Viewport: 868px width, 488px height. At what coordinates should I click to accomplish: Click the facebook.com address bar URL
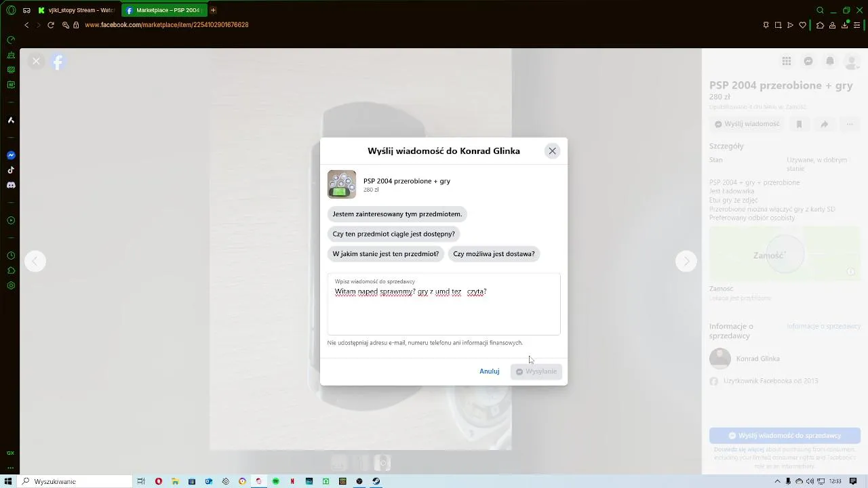pyautogui.click(x=167, y=25)
